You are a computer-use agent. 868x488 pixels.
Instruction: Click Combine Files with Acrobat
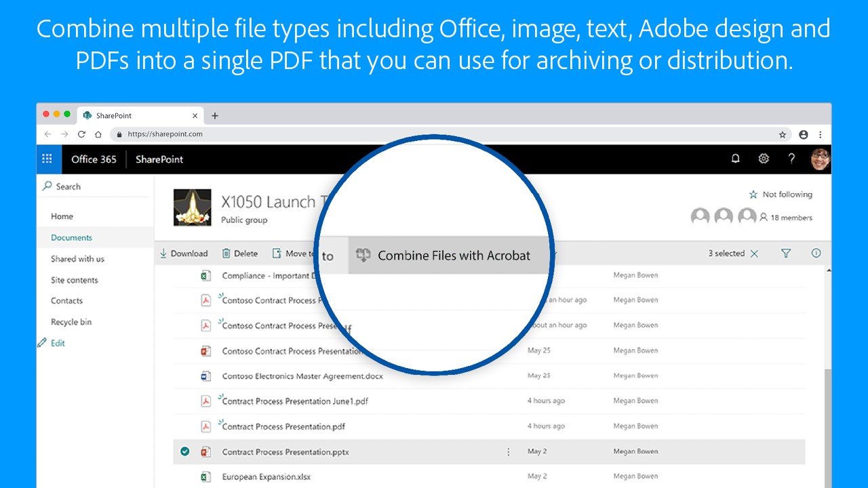(x=444, y=256)
